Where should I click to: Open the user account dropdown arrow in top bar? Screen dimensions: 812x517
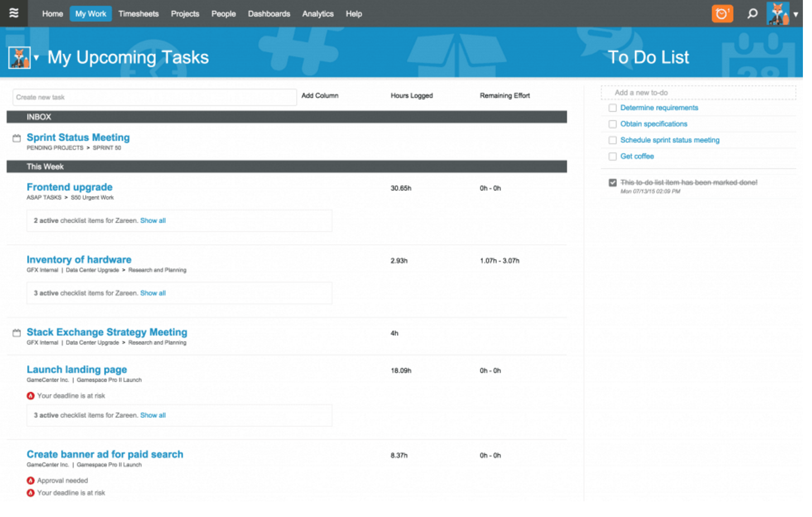point(795,14)
